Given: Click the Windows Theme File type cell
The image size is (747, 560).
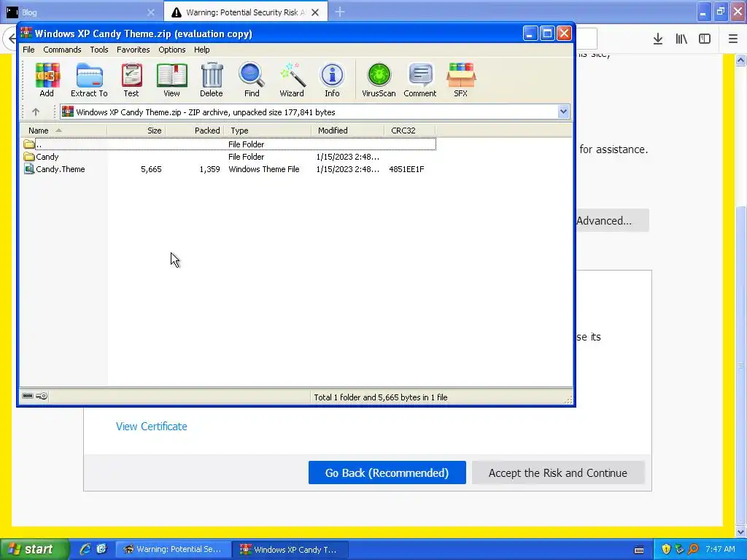Looking at the screenshot, I should [264, 169].
